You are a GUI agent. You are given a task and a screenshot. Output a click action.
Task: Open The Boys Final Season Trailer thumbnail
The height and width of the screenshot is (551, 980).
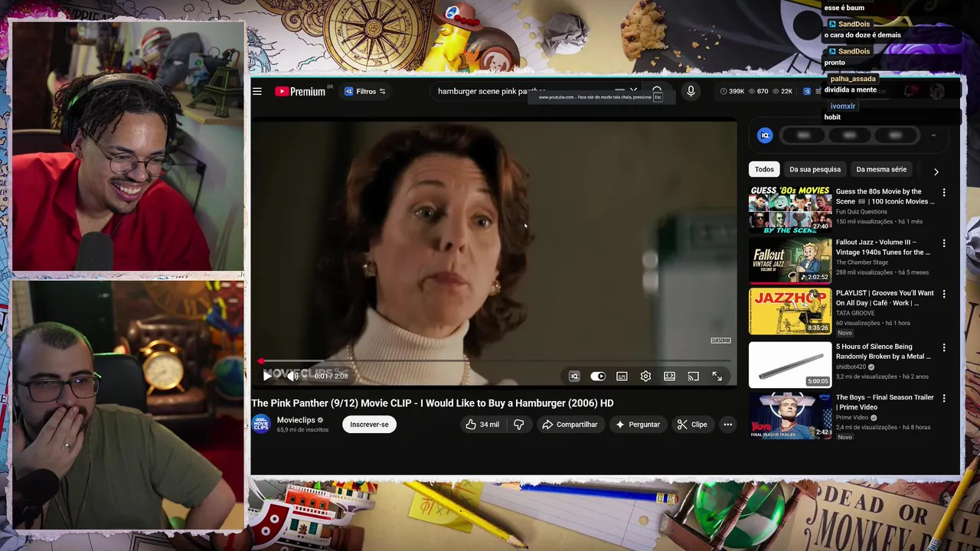(790, 416)
